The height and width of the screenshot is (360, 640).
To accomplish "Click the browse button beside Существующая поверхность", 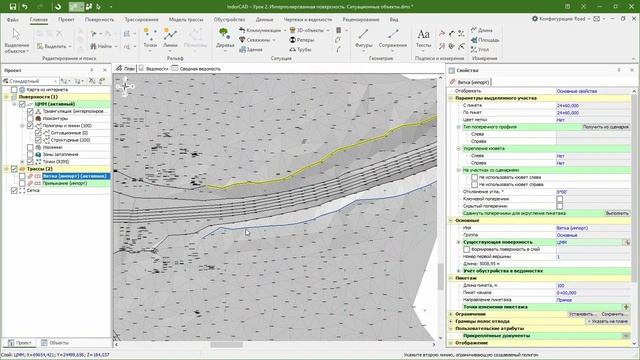I will coord(627,242).
